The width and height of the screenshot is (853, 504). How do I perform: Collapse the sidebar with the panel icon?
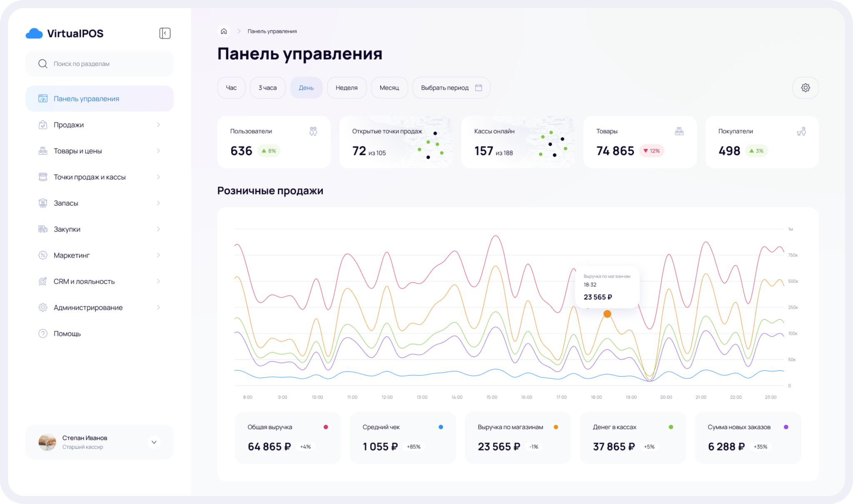(x=165, y=33)
